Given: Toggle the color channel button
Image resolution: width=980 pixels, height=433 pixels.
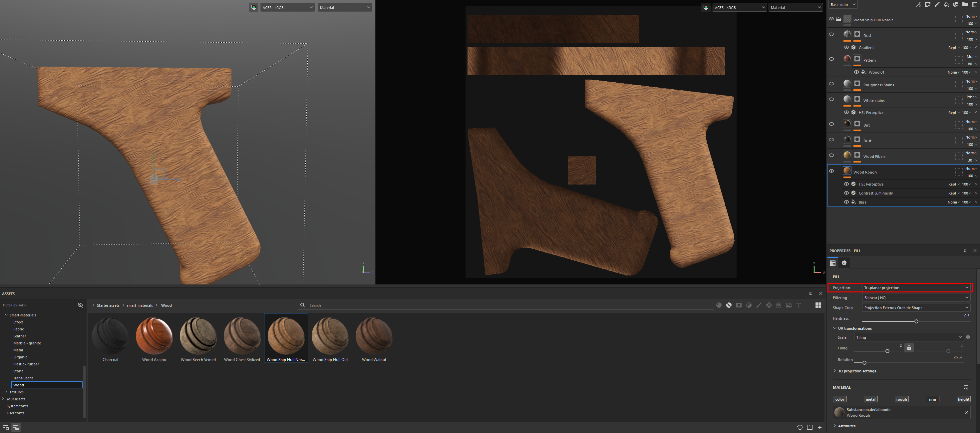Looking at the screenshot, I should pos(839,399).
